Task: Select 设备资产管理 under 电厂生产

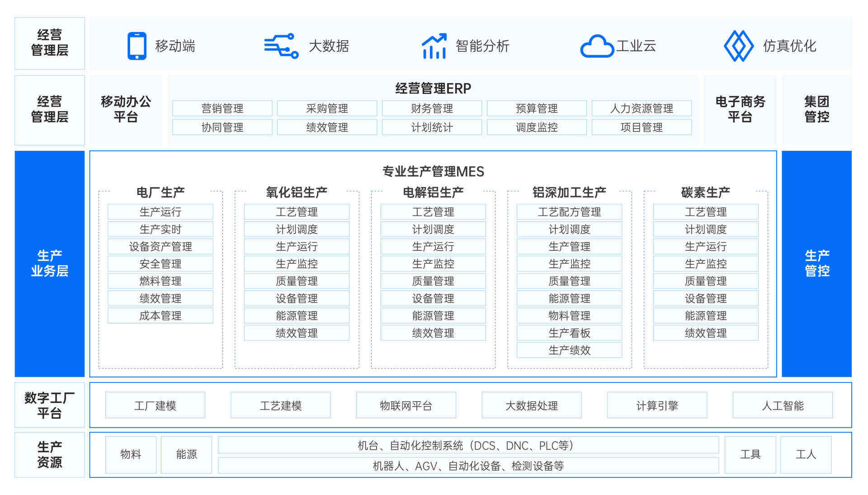Action: (x=160, y=247)
